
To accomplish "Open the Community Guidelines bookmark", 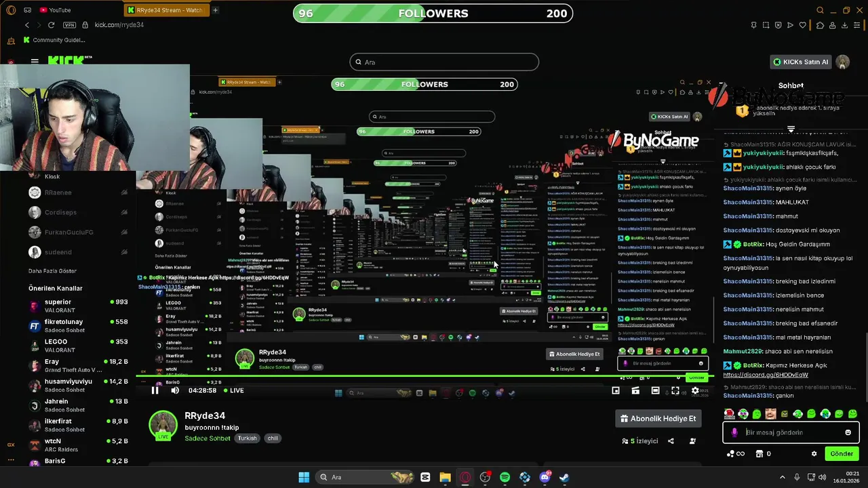I will (54, 40).
